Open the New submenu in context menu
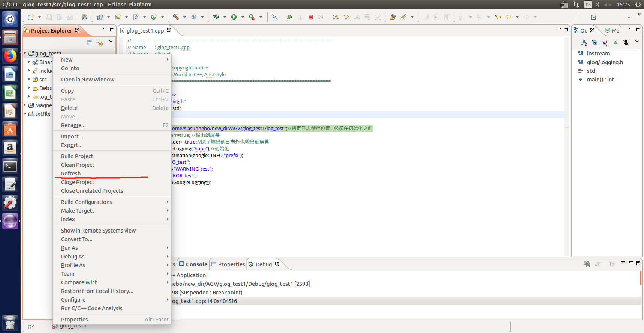The height and width of the screenshot is (333, 644). (112, 60)
